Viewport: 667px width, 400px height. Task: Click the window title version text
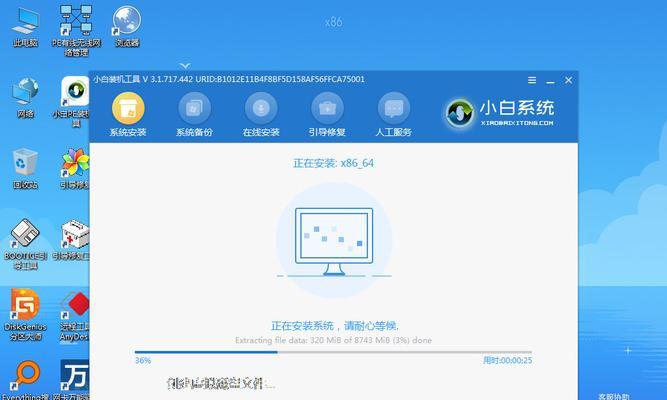point(229,79)
